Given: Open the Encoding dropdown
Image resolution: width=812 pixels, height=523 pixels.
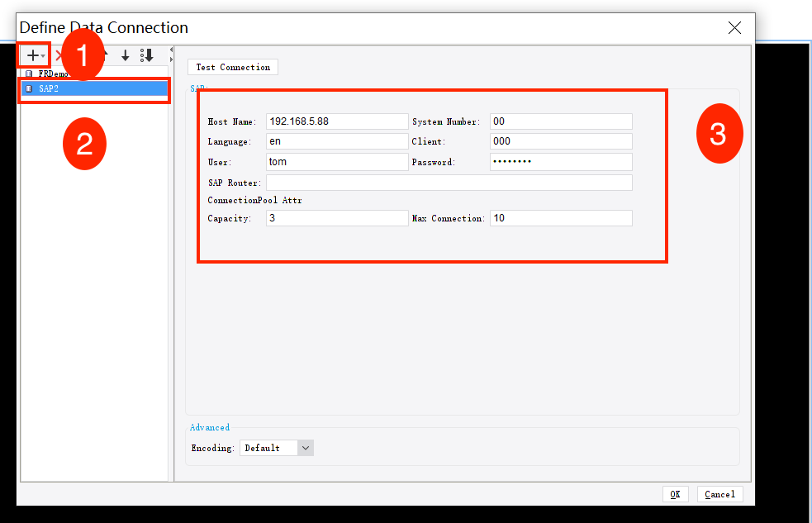Looking at the screenshot, I should tap(306, 448).
